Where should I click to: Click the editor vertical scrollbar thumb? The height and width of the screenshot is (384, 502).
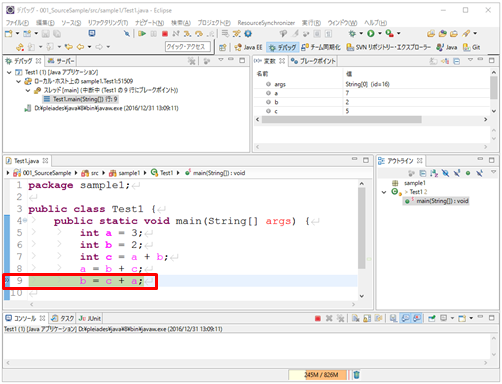click(x=362, y=228)
